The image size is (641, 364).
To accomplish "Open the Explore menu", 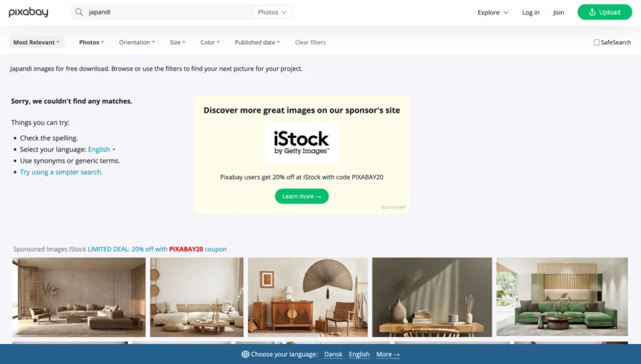I will click(x=493, y=13).
